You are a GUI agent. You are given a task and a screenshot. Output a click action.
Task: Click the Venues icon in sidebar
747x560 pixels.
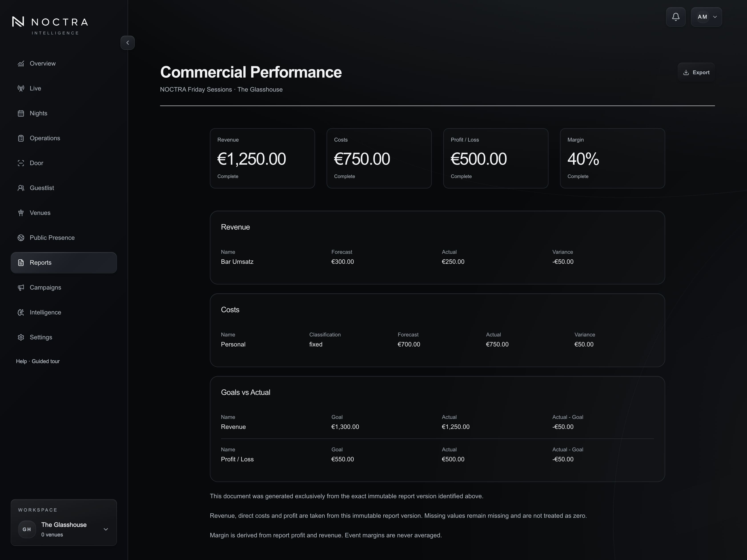tap(21, 213)
